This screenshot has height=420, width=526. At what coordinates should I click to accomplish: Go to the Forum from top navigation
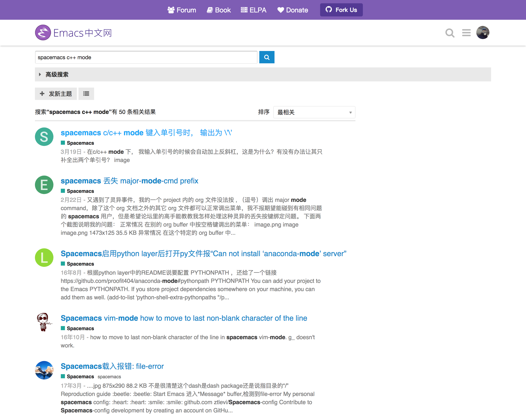(x=182, y=10)
